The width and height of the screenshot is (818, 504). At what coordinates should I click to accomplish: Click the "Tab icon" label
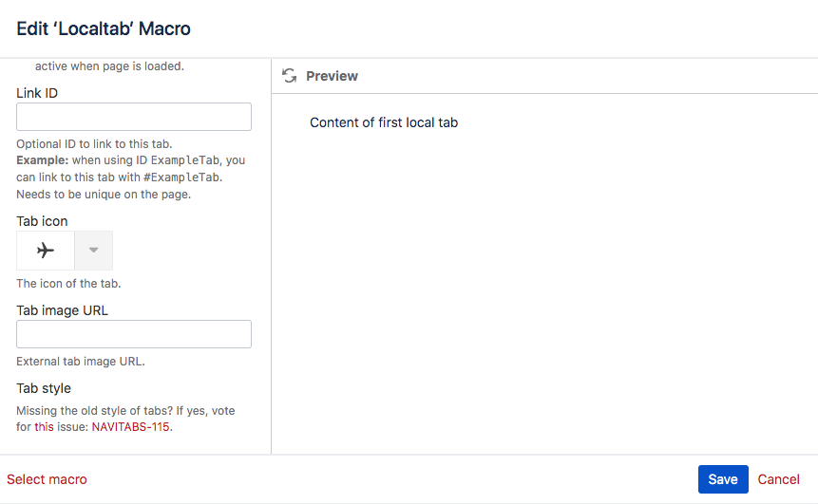click(42, 221)
